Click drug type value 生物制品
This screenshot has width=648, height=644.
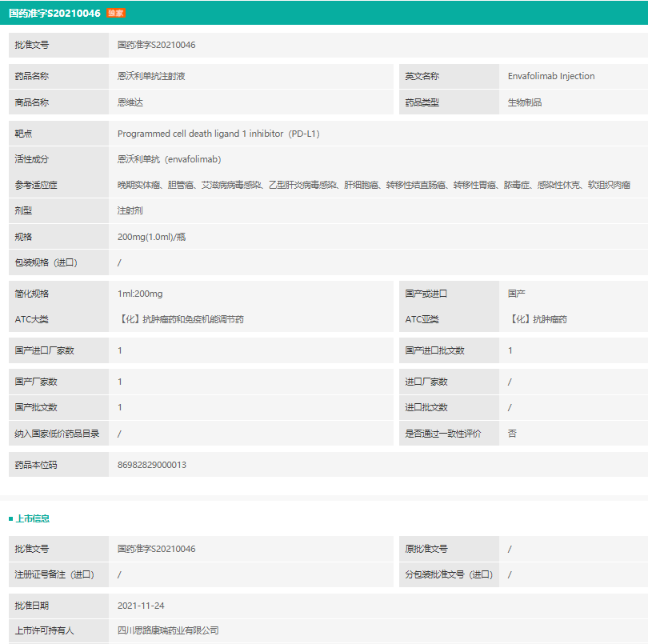pos(525,102)
